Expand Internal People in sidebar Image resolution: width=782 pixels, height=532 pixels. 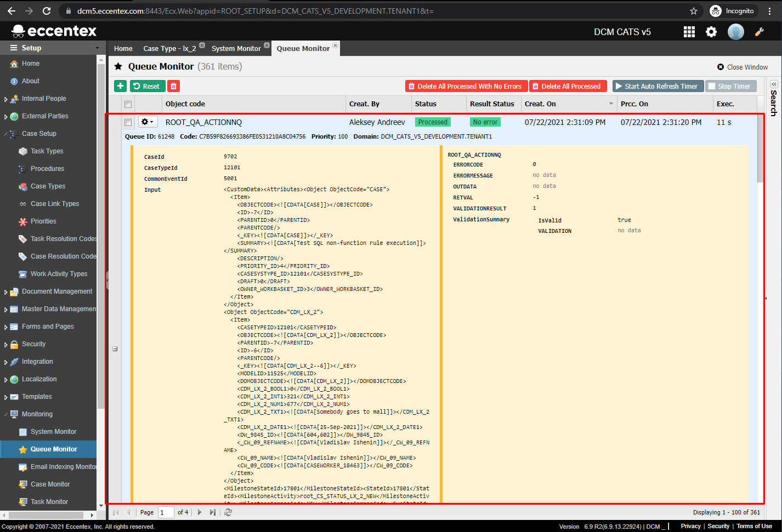(5, 99)
